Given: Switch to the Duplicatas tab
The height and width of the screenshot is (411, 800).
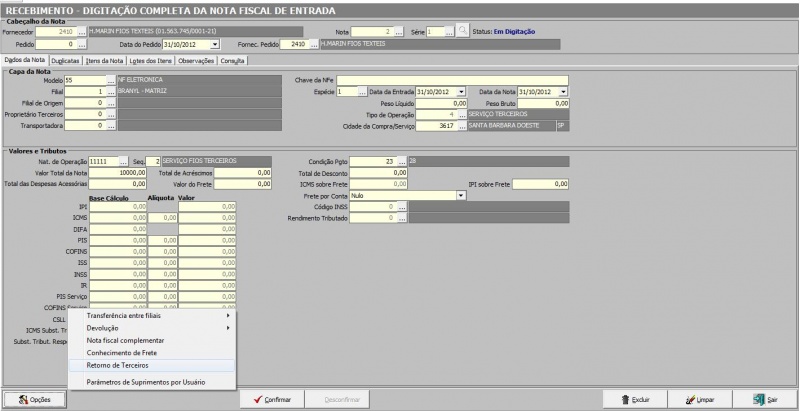Looking at the screenshot, I should click(x=65, y=60).
